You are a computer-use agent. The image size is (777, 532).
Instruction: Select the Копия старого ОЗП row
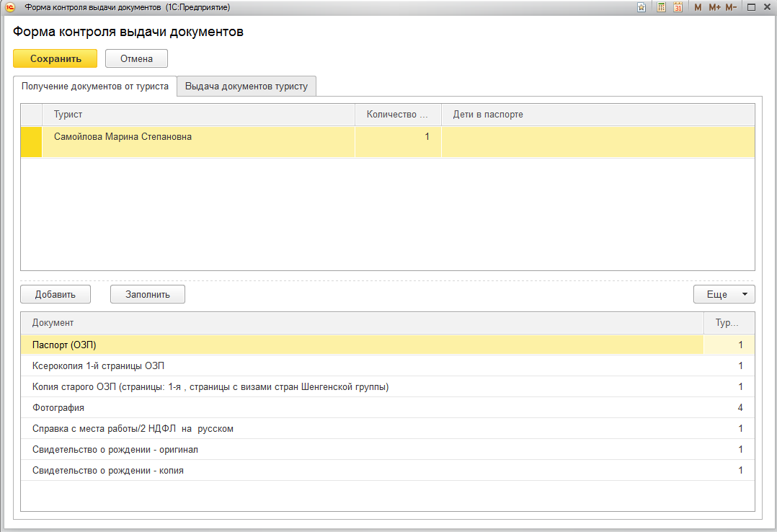[x=388, y=386]
